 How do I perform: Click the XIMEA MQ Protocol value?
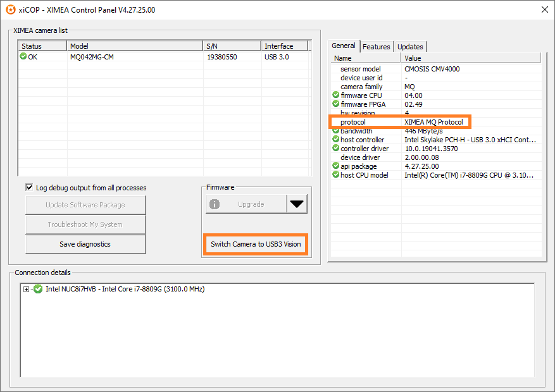point(433,122)
